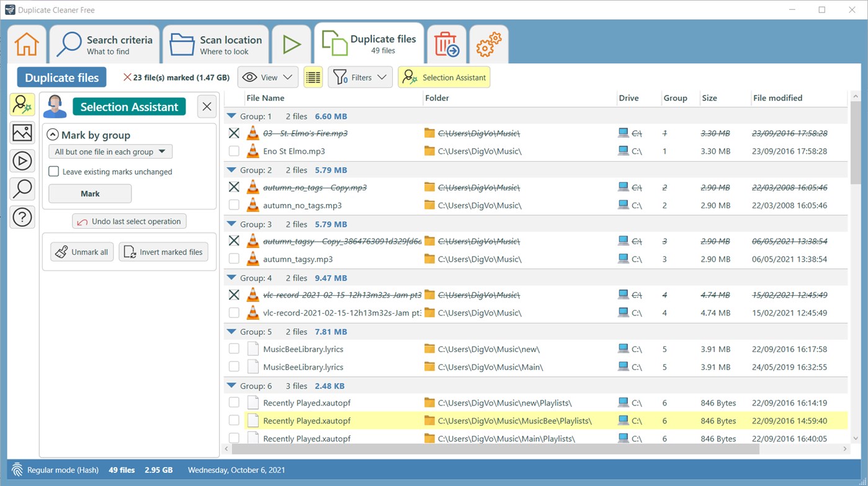Switch to the Search criteria tab

pyautogui.click(x=104, y=43)
